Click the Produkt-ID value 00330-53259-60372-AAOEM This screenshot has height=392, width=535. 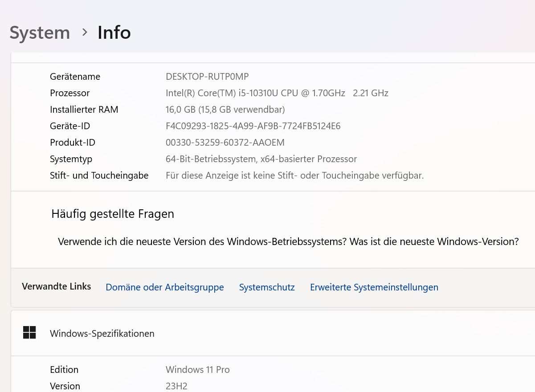point(225,143)
